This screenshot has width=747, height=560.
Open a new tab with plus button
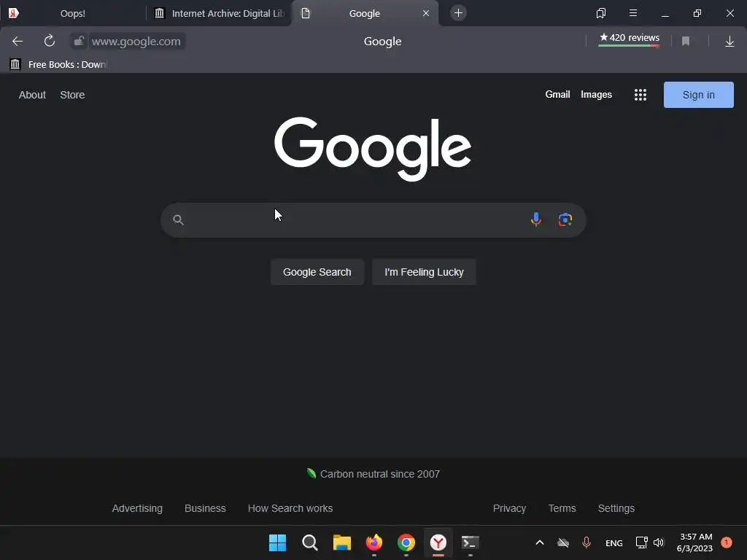click(458, 13)
